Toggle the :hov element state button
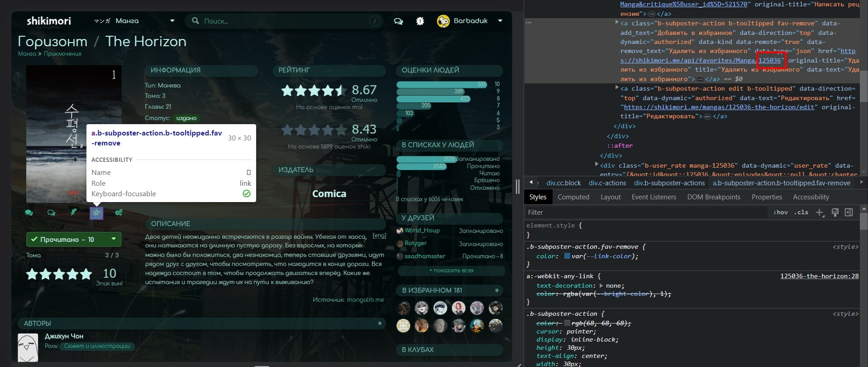The image size is (868, 367). click(x=781, y=212)
